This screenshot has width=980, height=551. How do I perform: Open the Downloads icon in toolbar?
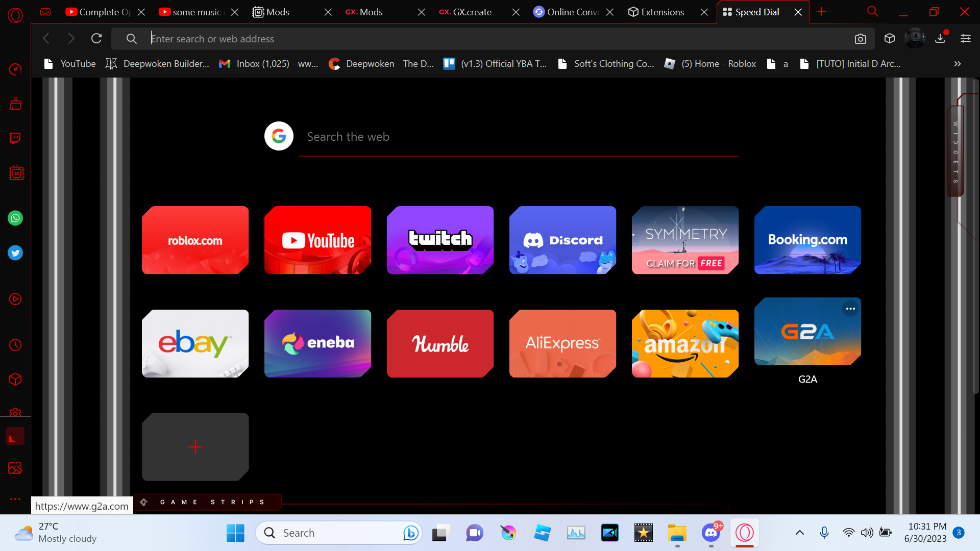pos(940,38)
